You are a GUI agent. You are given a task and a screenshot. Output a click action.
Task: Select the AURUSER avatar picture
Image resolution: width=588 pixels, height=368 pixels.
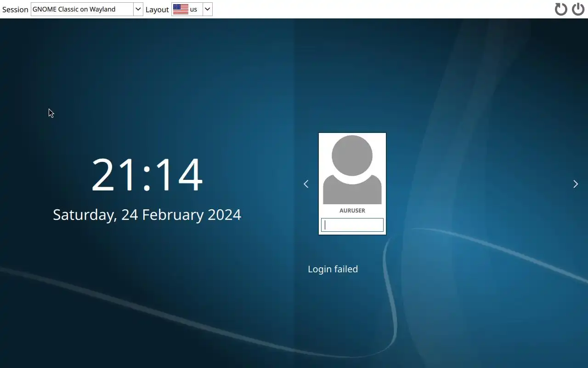(352, 170)
